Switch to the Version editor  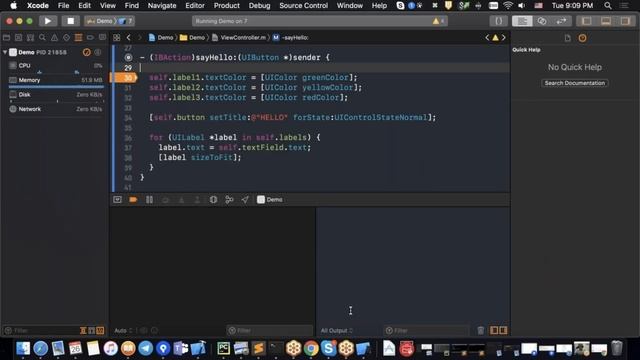(x=562, y=21)
